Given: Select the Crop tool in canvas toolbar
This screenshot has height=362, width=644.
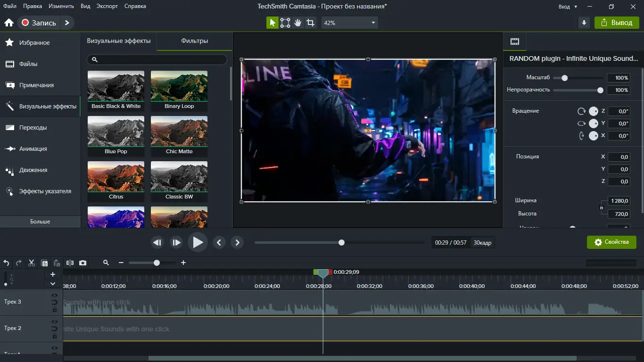Looking at the screenshot, I should [310, 23].
